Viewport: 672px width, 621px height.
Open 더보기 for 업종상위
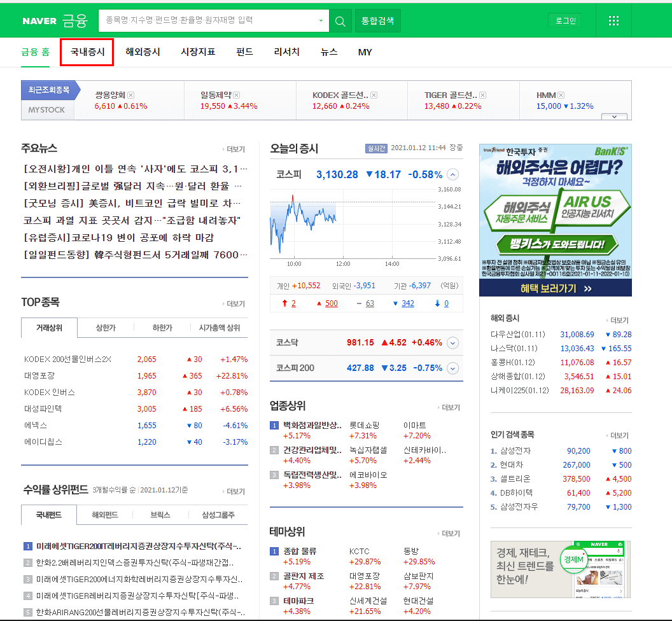click(449, 408)
